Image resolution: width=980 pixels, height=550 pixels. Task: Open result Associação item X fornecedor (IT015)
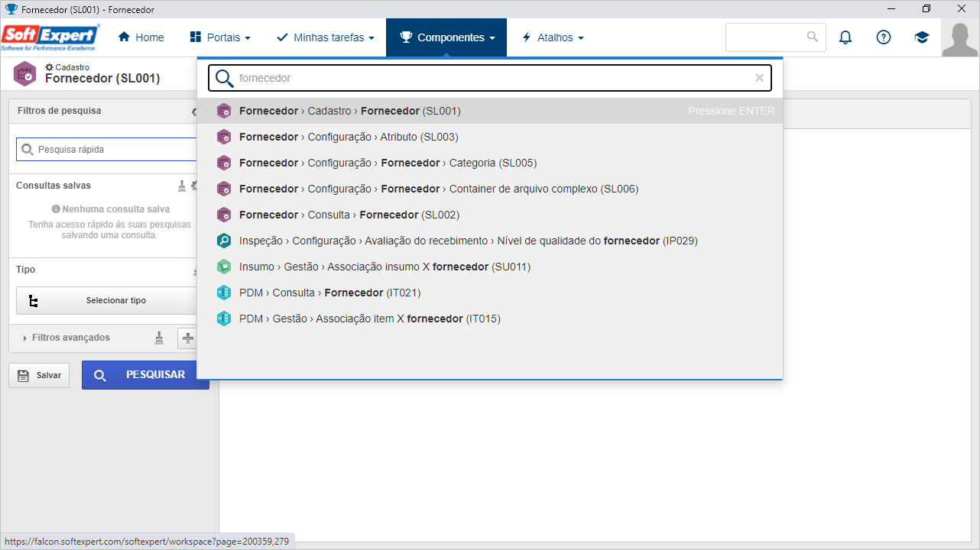pyautogui.click(x=490, y=319)
